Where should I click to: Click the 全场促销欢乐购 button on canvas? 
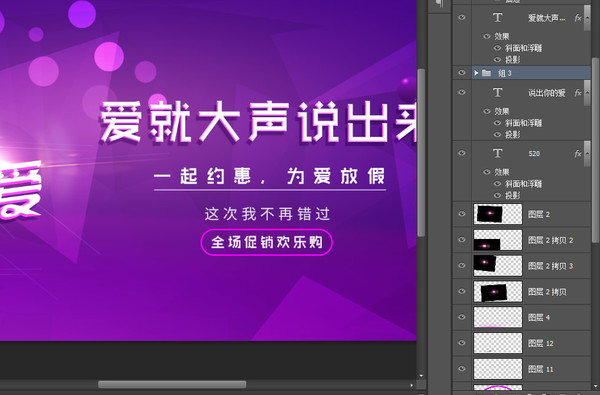pos(267,242)
